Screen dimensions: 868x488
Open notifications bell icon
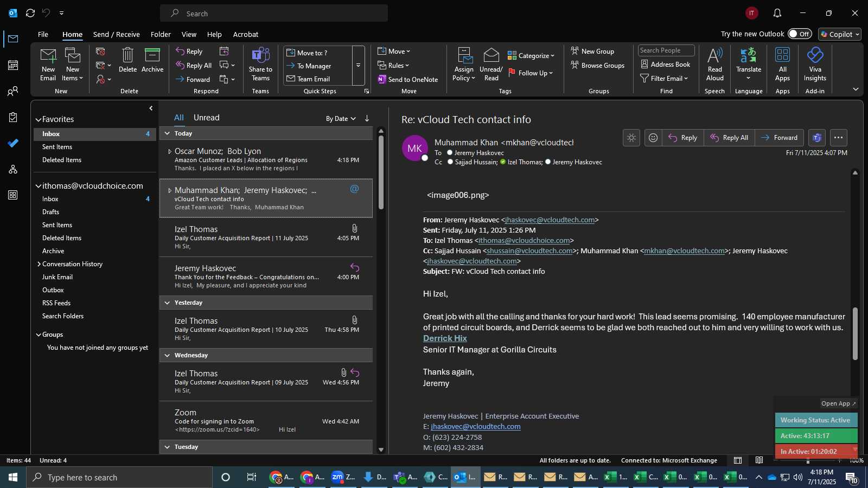point(777,13)
